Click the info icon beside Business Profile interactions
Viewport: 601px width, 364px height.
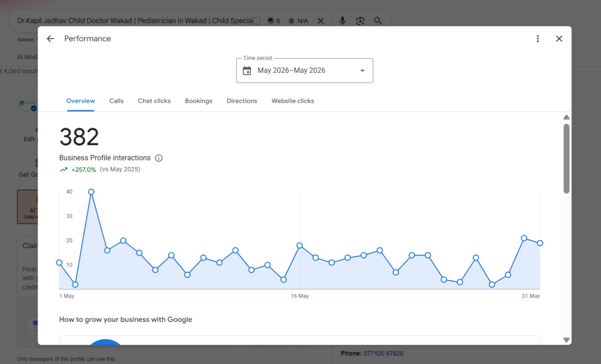coord(159,158)
